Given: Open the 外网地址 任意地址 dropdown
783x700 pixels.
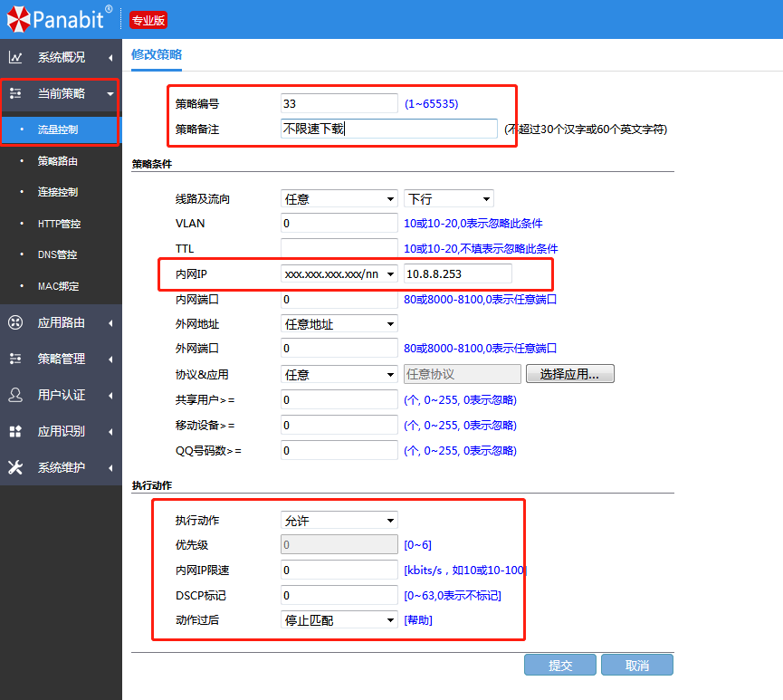Looking at the screenshot, I should coord(339,323).
